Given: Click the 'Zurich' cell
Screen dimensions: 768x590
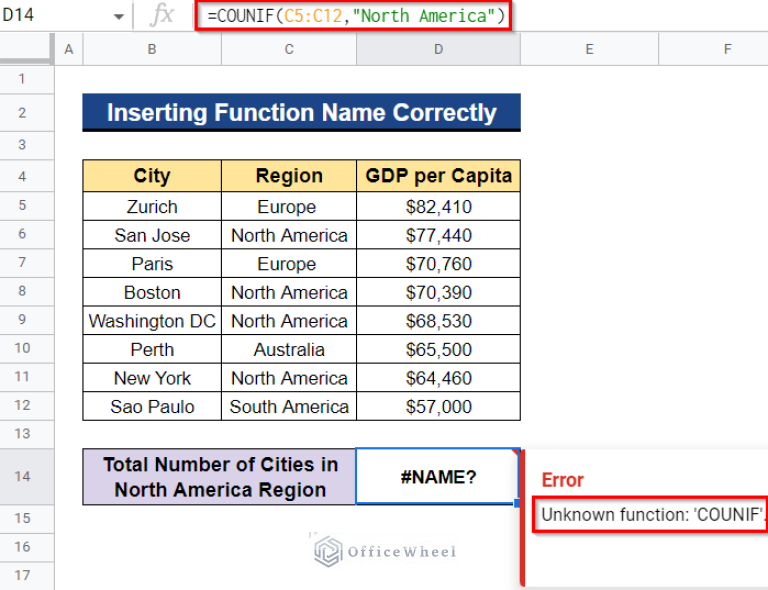Looking at the screenshot, I should pos(152,207).
